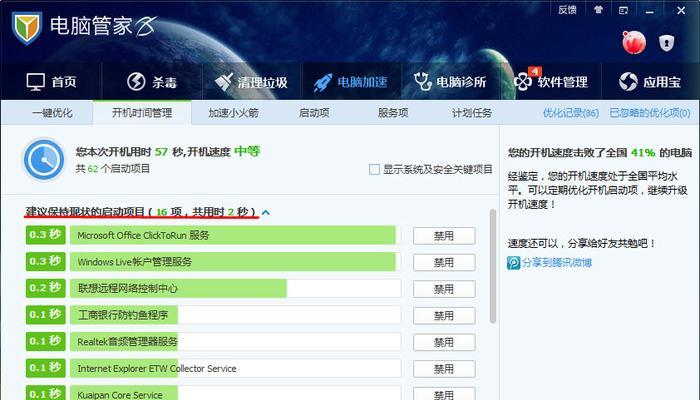Open the 应用宝 app store section
This screenshot has height=400, width=700.
(650, 82)
